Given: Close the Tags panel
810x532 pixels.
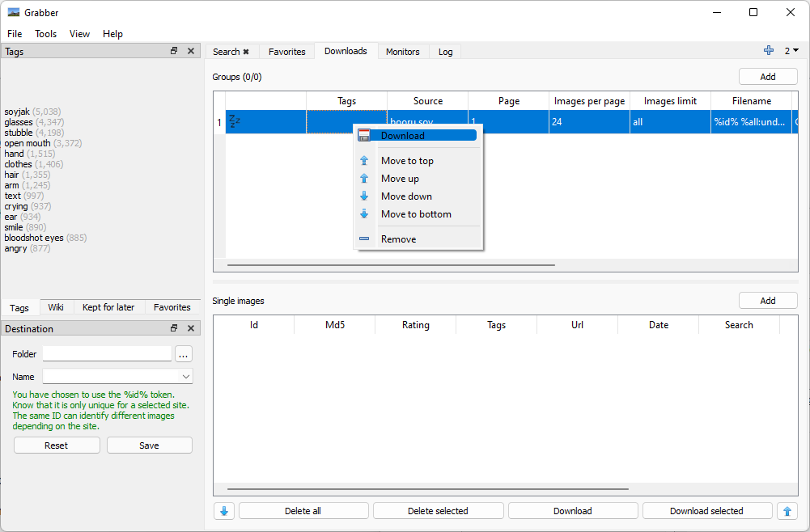Looking at the screenshot, I should 191,51.
